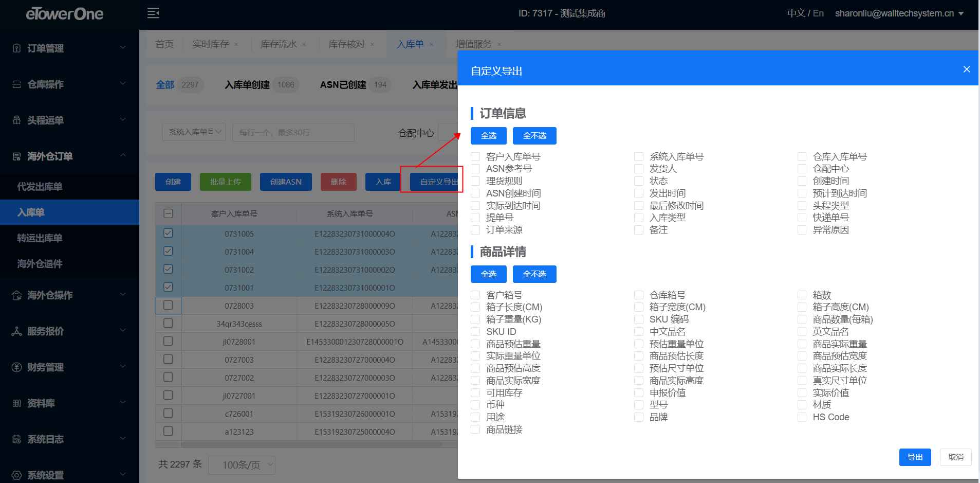
Task: Expand the 海外仓操作 menu chevron
Action: click(123, 294)
